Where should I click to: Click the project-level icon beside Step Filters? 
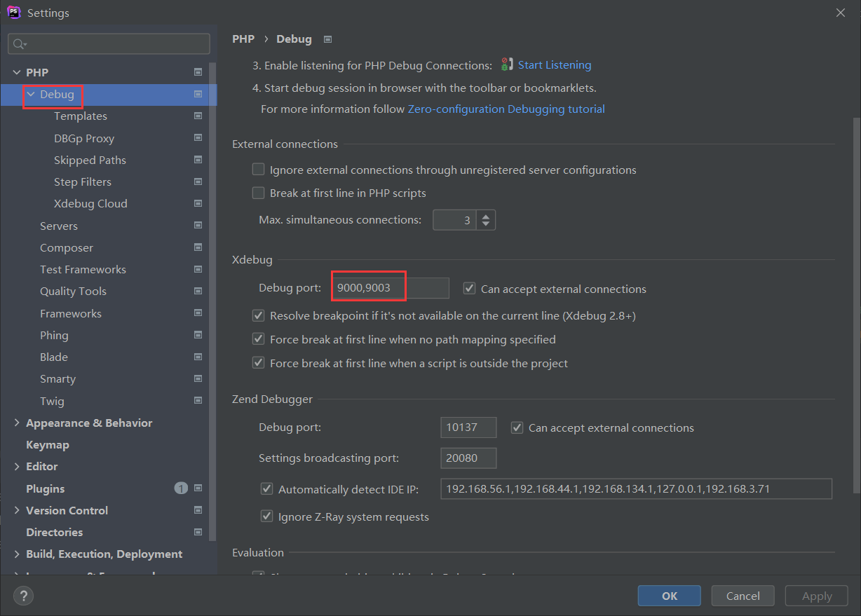(x=198, y=182)
